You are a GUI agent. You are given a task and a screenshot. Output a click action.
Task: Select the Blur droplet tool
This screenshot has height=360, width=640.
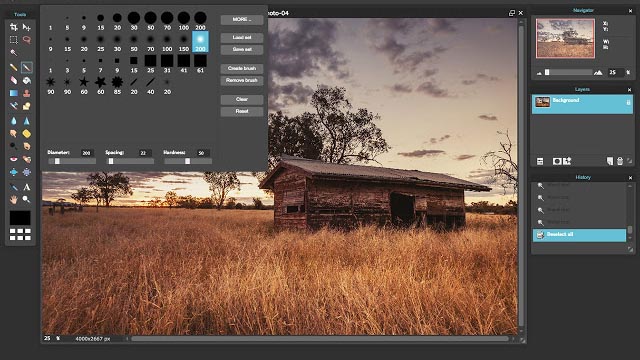pos(13,121)
